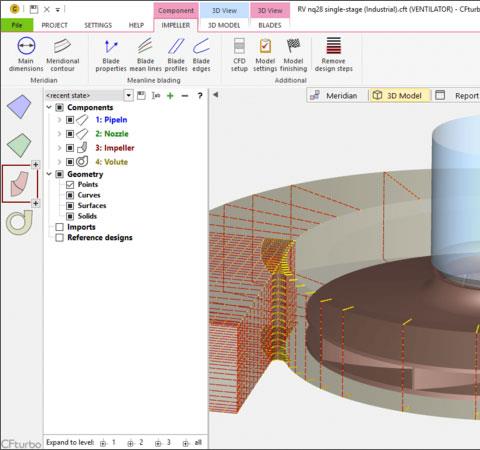Screen dimensions: 480x450
Task: Click Remove design steps
Action: pos(333,54)
